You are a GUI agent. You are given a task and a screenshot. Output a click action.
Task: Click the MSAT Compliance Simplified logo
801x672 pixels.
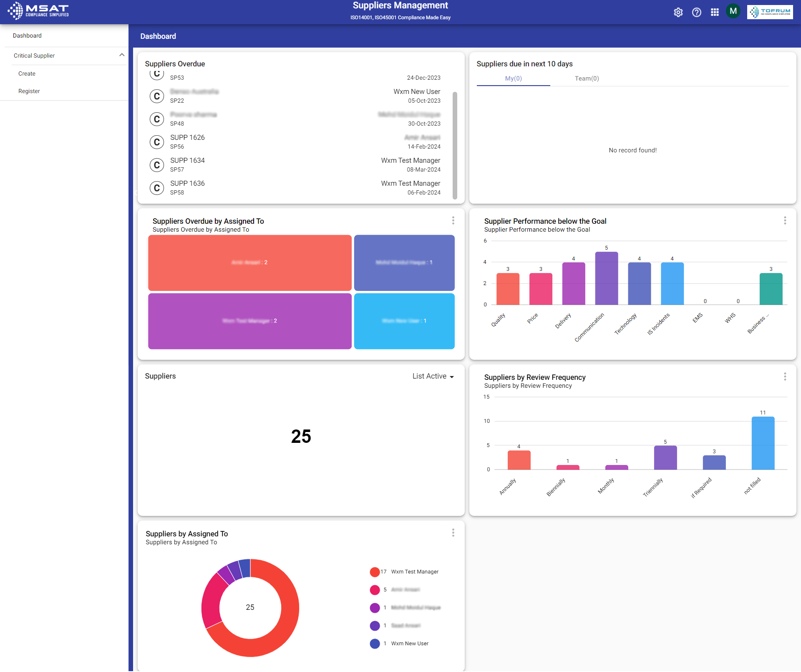point(38,11)
